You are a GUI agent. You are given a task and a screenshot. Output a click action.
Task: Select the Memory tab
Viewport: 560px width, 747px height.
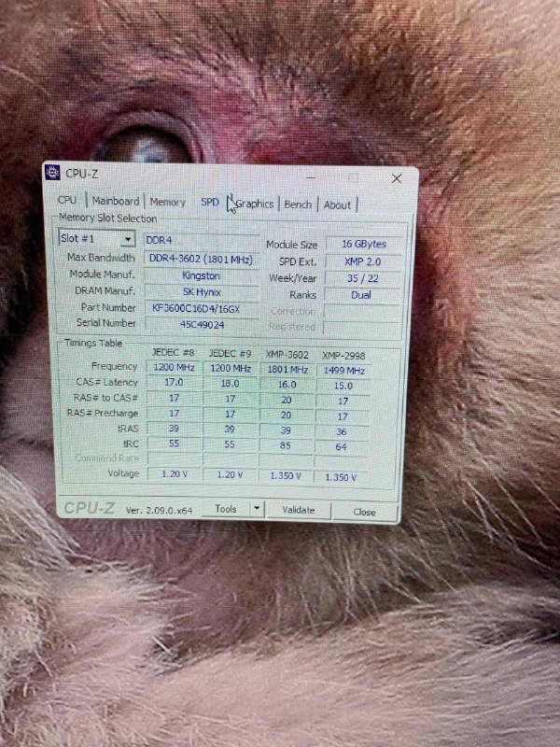(x=168, y=203)
